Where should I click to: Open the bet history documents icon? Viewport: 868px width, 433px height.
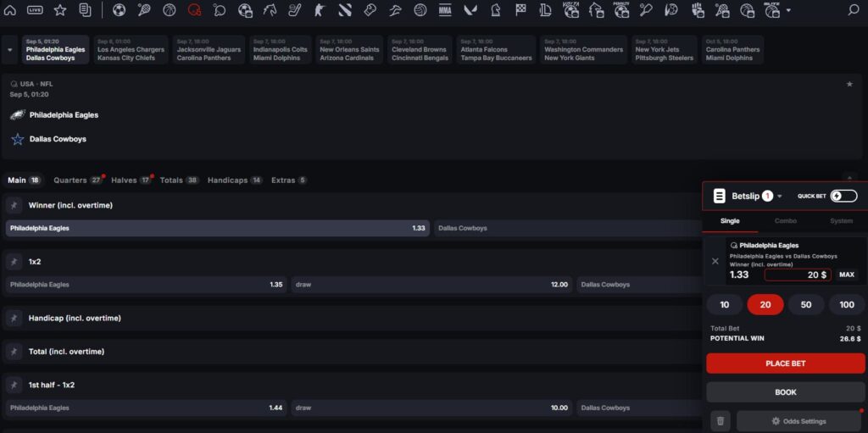click(x=85, y=10)
